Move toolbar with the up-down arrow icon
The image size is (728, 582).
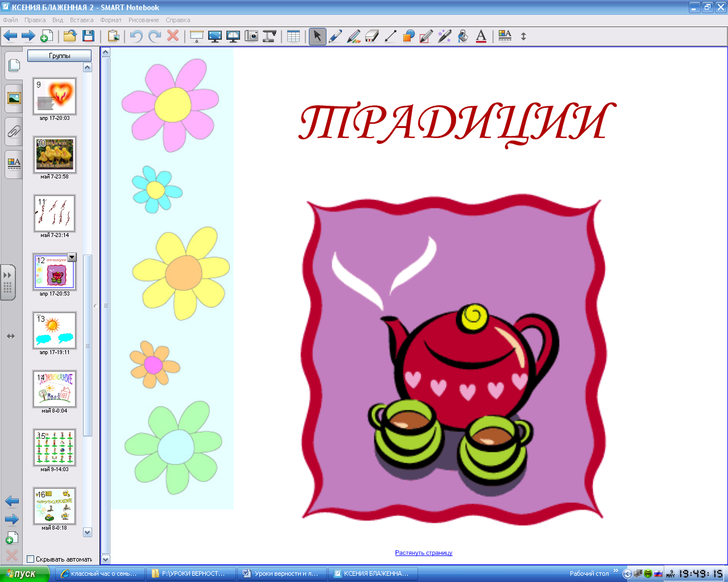[523, 36]
